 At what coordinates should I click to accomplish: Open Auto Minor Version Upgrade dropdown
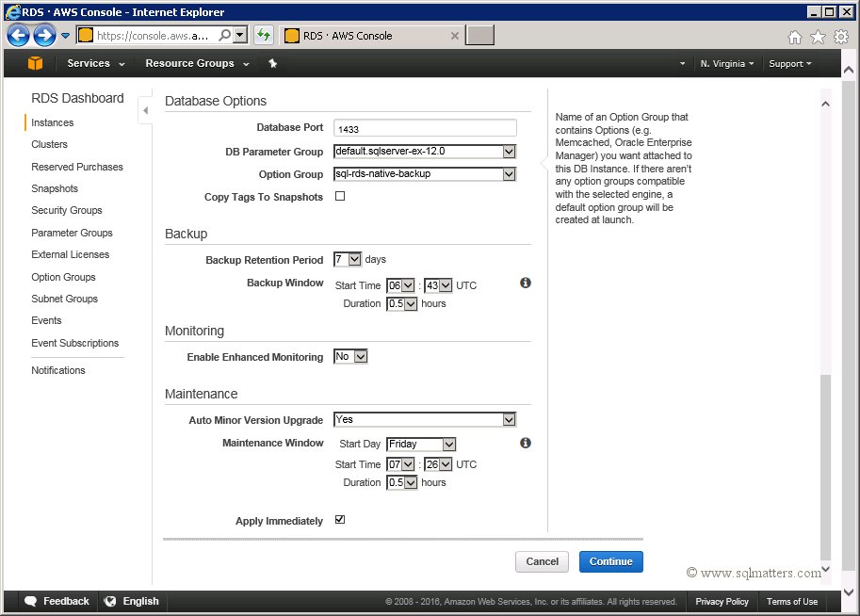425,420
